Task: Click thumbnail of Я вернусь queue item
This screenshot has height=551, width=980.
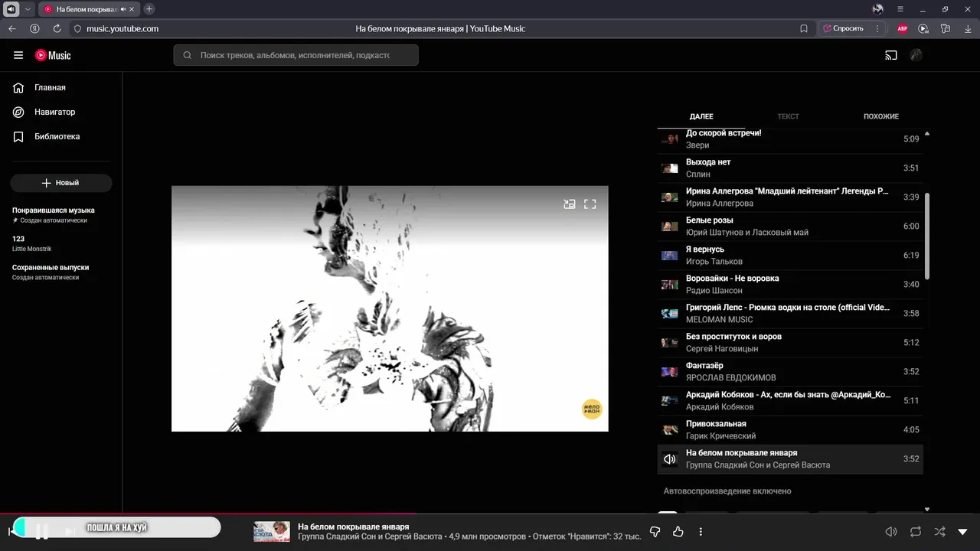Action: (670, 256)
